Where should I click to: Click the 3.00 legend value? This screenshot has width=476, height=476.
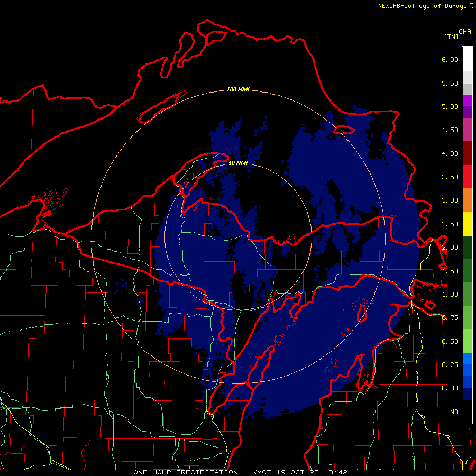coord(450,200)
